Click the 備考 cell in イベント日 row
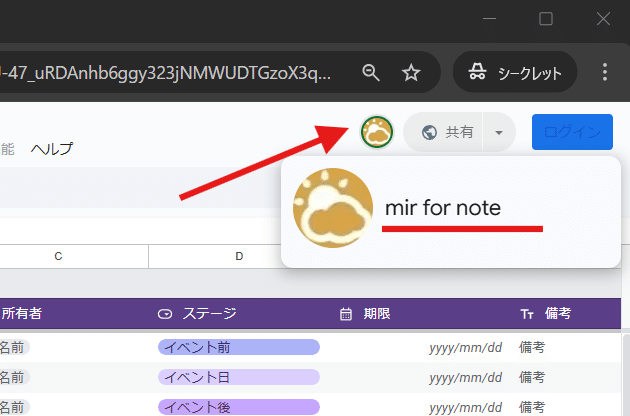The height and width of the screenshot is (416, 630). pos(532,377)
